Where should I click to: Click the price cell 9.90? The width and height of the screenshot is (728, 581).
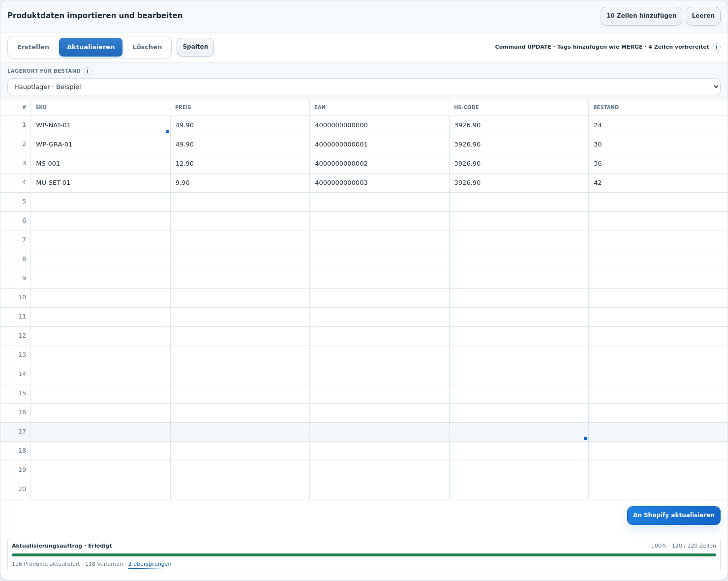click(x=240, y=183)
